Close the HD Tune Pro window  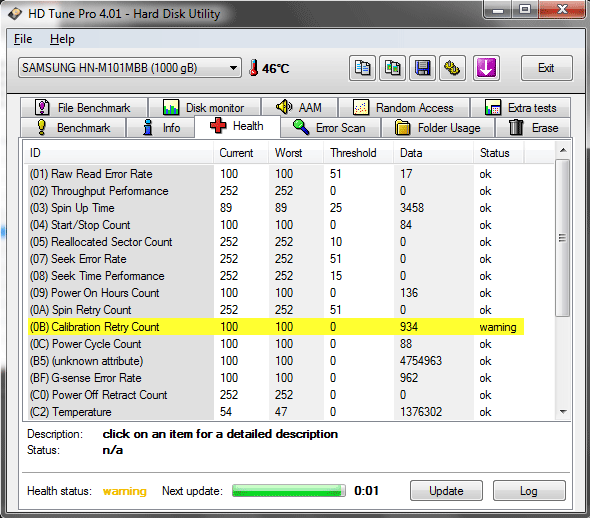pos(561,9)
